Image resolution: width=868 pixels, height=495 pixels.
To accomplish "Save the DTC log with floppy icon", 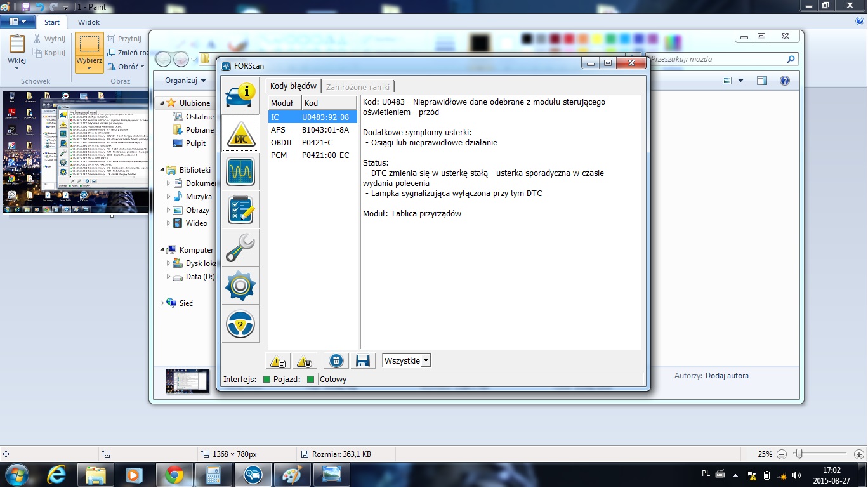I will (363, 361).
